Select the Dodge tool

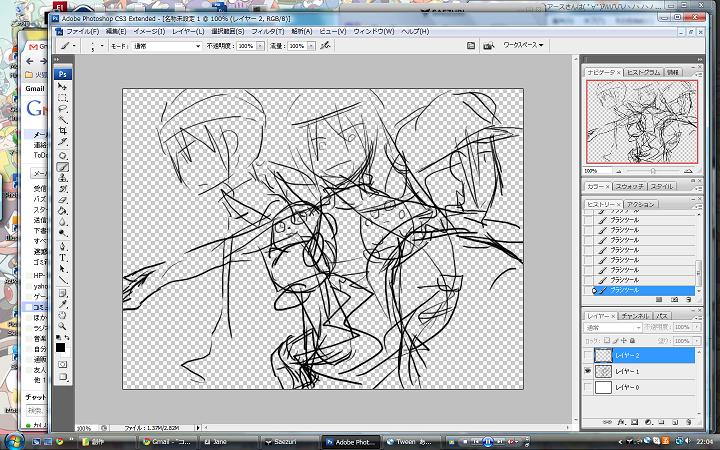(x=62, y=233)
